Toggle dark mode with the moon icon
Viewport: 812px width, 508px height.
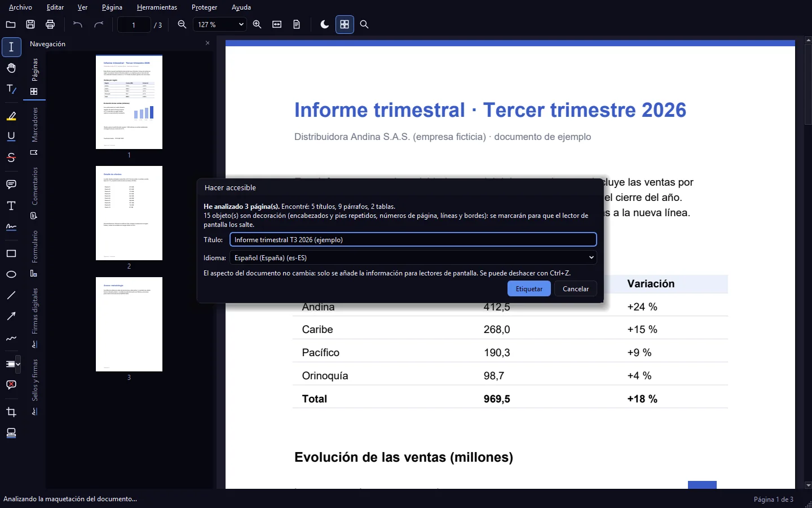[324, 24]
